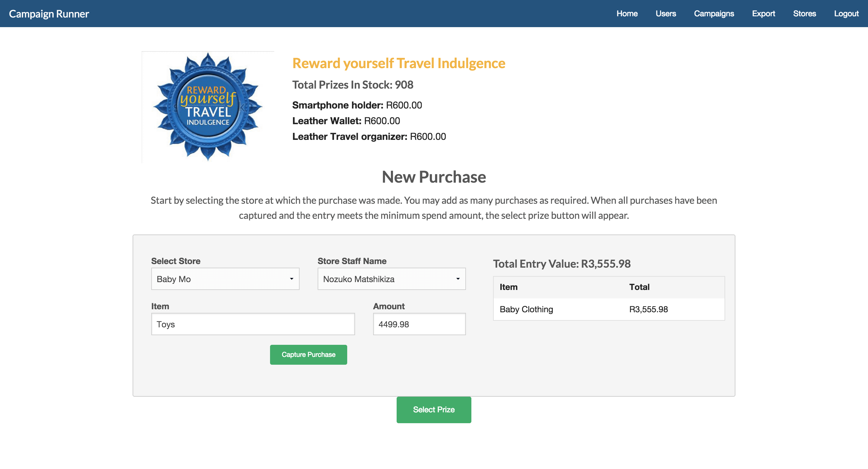The height and width of the screenshot is (469, 868).
Task: Click the Amount field label
Action: coord(388,306)
